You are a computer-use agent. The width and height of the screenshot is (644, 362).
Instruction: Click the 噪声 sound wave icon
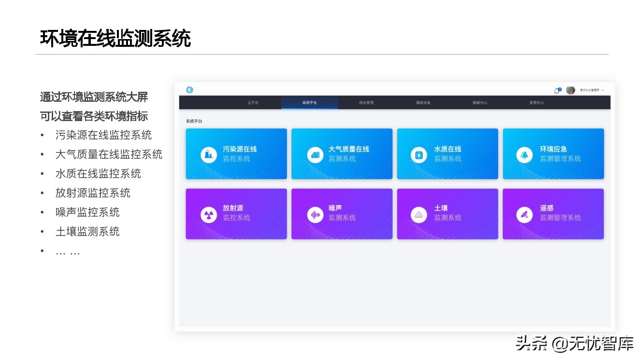(x=315, y=215)
